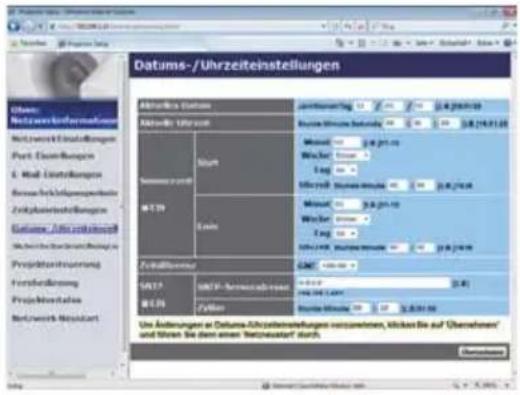Open the GMT time zone dropdown
Image resolution: width=520 pixels, height=395 pixels.
pos(338,266)
